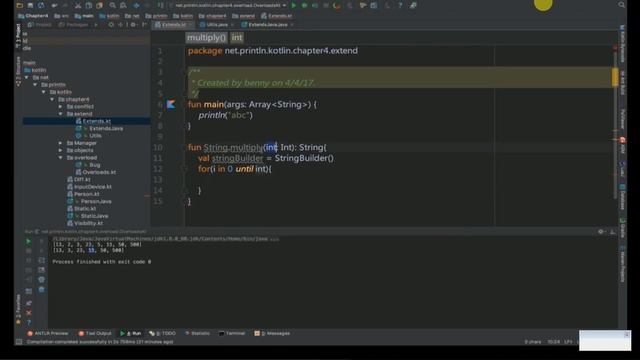
Task: Click the 'Process finished with exit code 0' text
Action: tap(102, 262)
